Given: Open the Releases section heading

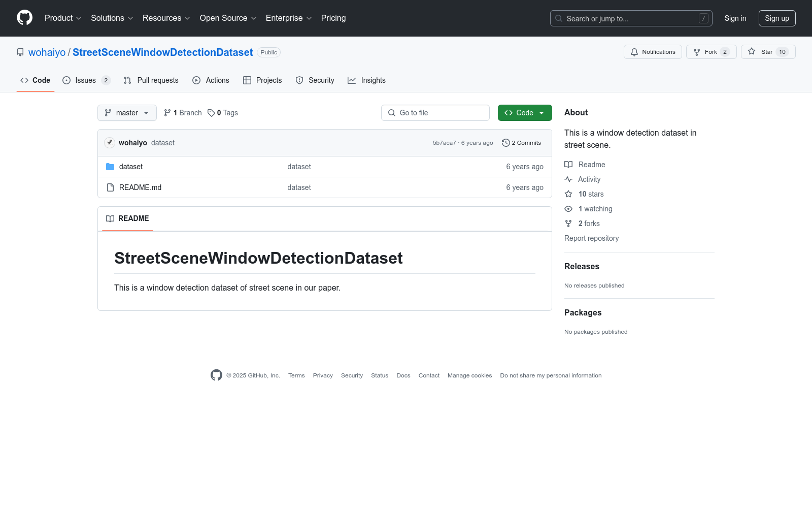Looking at the screenshot, I should (582, 267).
